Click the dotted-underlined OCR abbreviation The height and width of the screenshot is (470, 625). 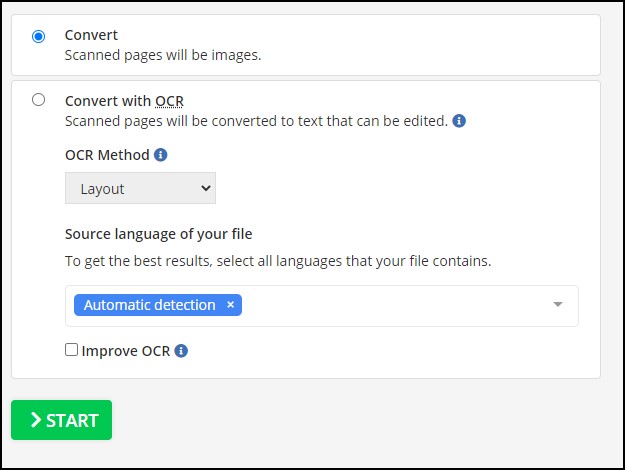tap(169, 101)
